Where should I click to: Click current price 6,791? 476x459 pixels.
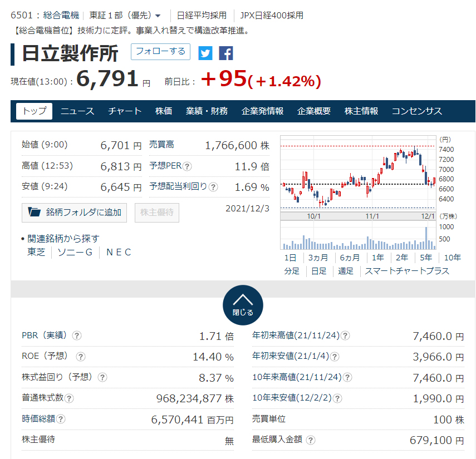107,78
